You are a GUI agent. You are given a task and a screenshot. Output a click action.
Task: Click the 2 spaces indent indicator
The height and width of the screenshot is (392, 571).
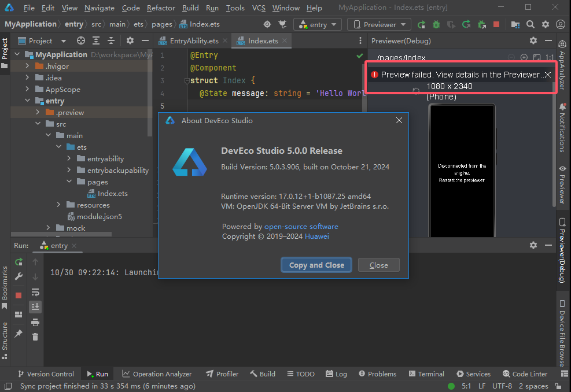pos(533,386)
